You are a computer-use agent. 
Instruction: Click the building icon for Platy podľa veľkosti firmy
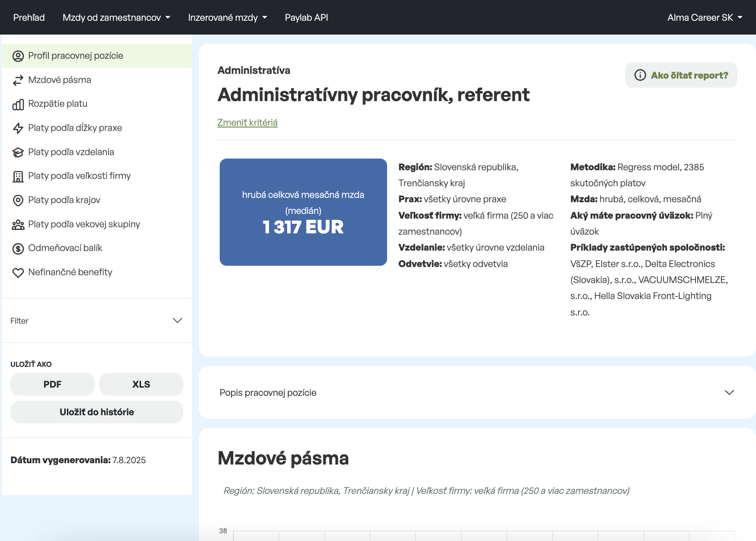[18, 176]
